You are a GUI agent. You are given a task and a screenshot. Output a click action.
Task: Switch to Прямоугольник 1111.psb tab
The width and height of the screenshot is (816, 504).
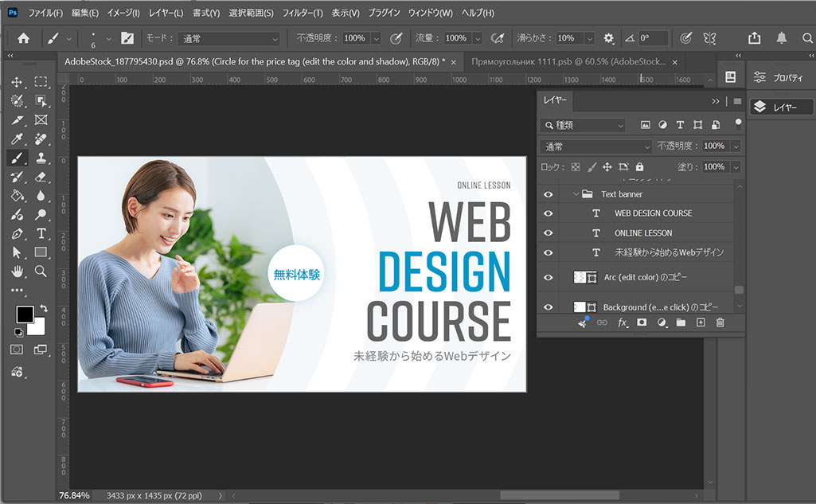point(568,62)
